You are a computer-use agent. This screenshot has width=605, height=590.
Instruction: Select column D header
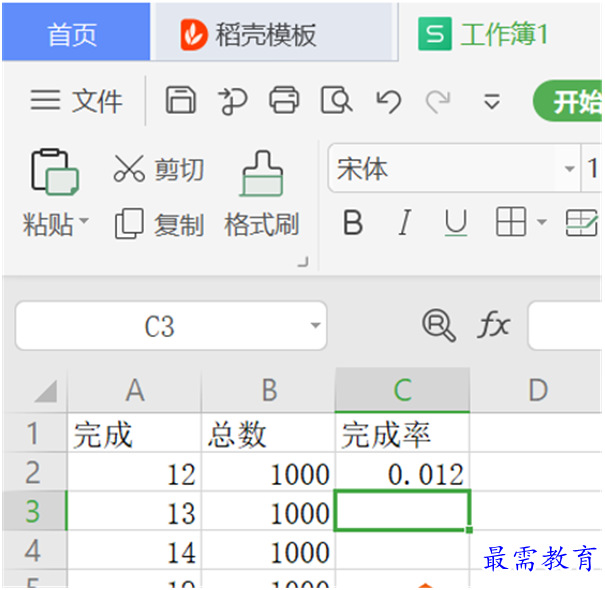point(537,390)
